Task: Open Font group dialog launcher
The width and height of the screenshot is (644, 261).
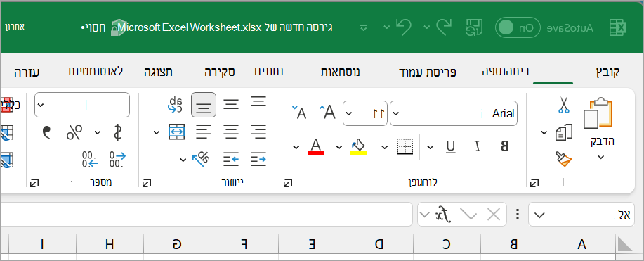Action: click(289, 183)
